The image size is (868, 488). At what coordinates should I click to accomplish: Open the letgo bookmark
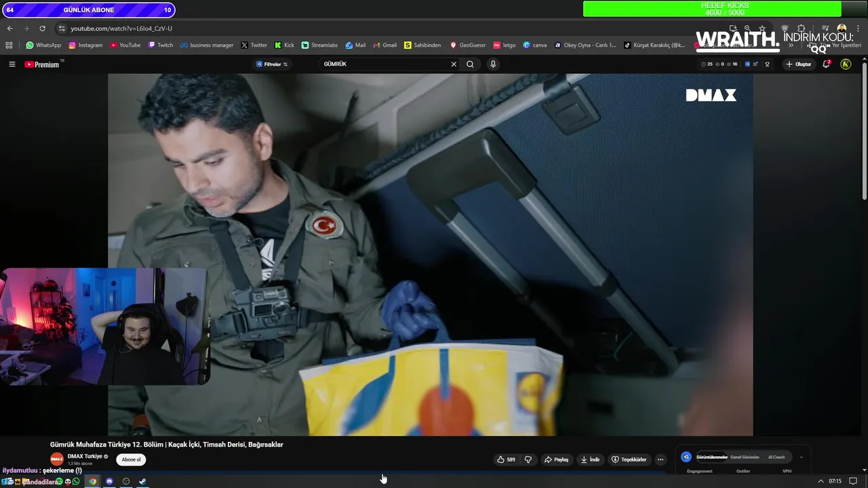pyautogui.click(x=505, y=45)
